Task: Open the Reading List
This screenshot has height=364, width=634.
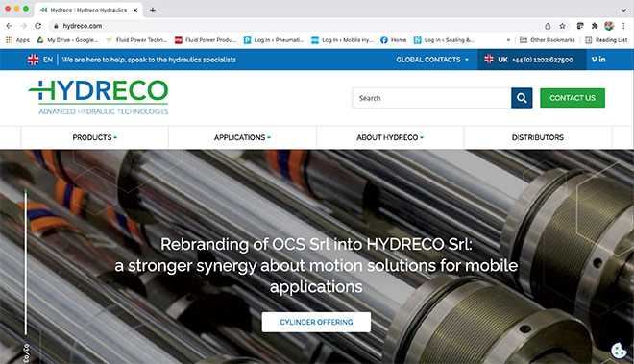Action: tap(606, 40)
